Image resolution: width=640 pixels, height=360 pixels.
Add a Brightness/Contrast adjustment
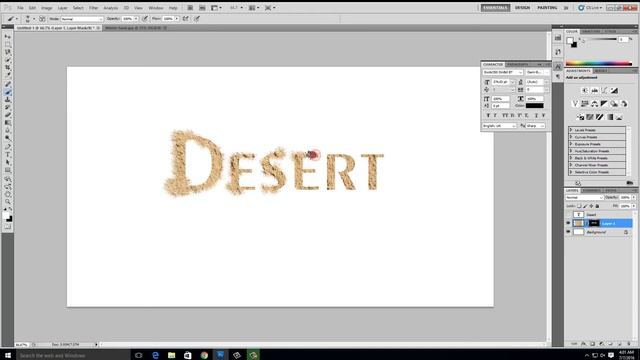click(x=584, y=90)
